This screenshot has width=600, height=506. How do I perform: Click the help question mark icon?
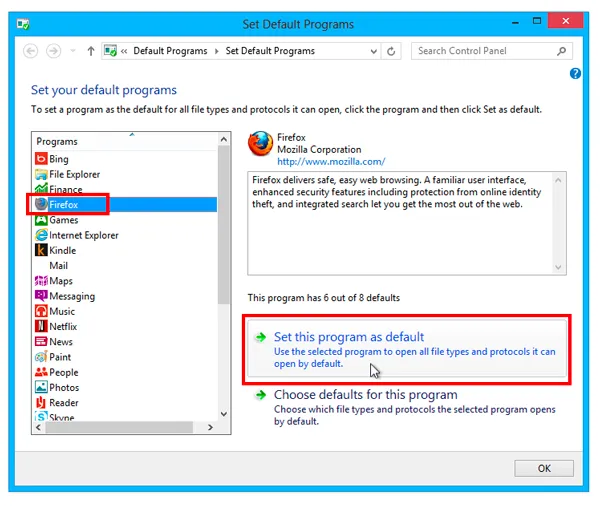click(x=575, y=74)
